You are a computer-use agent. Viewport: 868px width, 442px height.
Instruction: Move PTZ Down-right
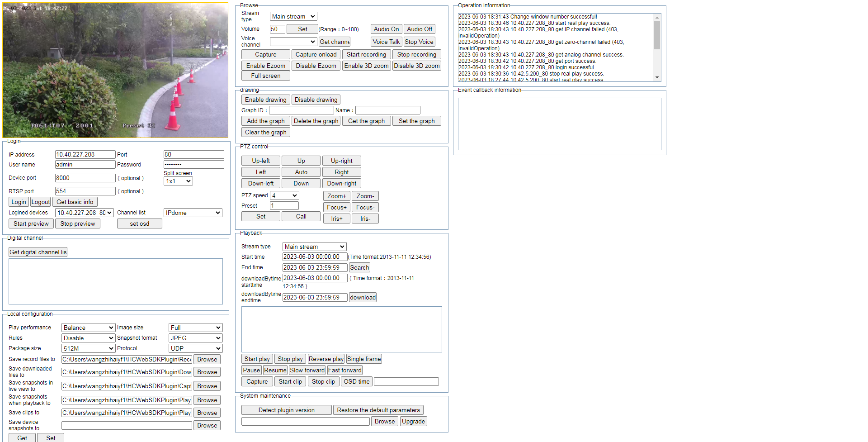point(342,183)
